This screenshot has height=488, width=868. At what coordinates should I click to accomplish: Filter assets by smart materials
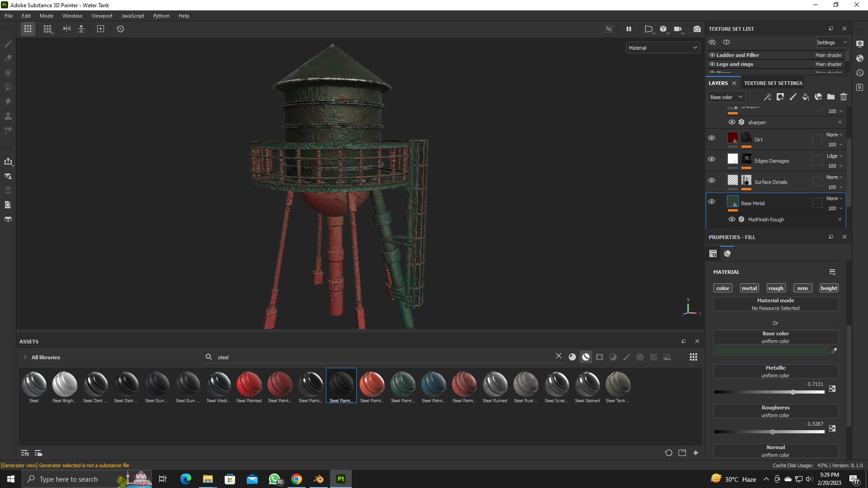click(586, 357)
